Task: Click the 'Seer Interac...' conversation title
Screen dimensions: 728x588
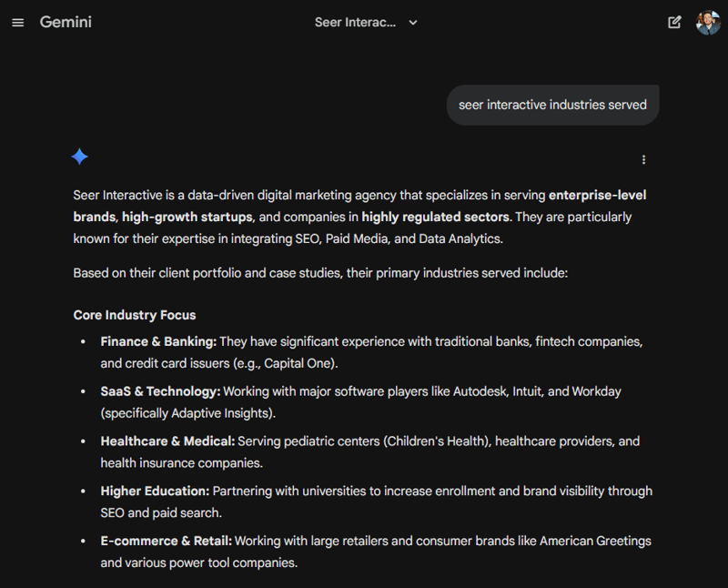Action: (x=355, y=23)
